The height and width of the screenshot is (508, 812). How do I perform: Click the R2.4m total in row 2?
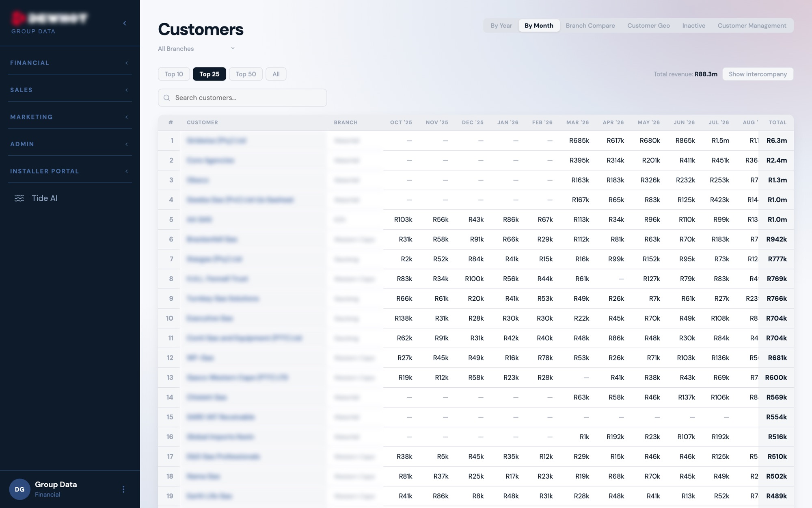pos(777,160)
